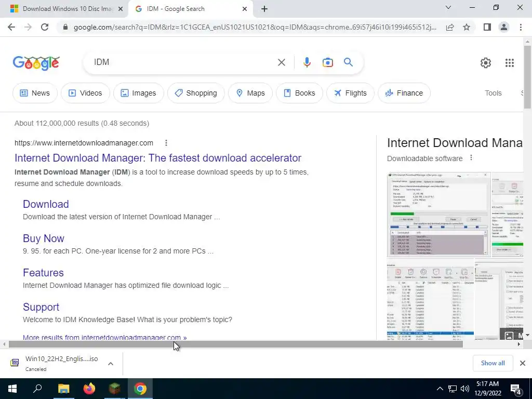Filter results by Flights
The height and width of the screenshot is (399, 532).
(350, 93)
